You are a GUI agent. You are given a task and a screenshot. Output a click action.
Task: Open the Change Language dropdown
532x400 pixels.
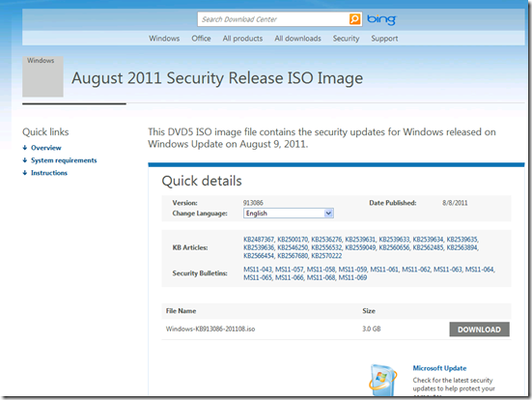[289, 214]
